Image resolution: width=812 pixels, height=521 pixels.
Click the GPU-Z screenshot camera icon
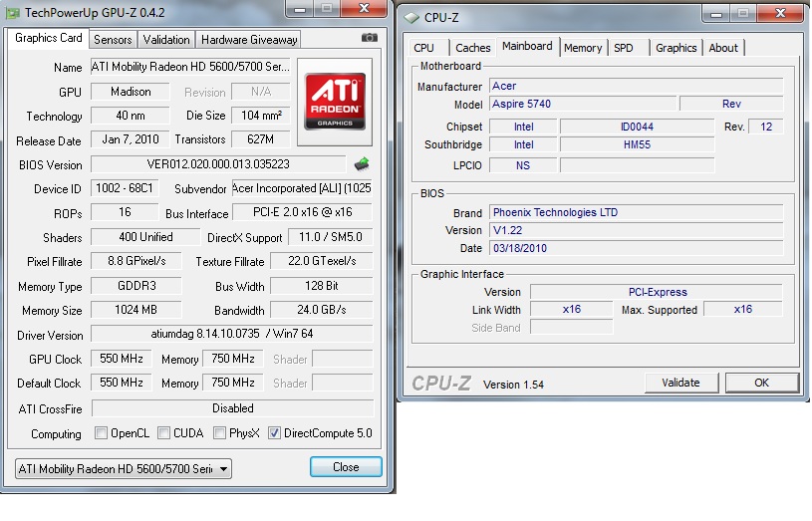click(369, 37)
